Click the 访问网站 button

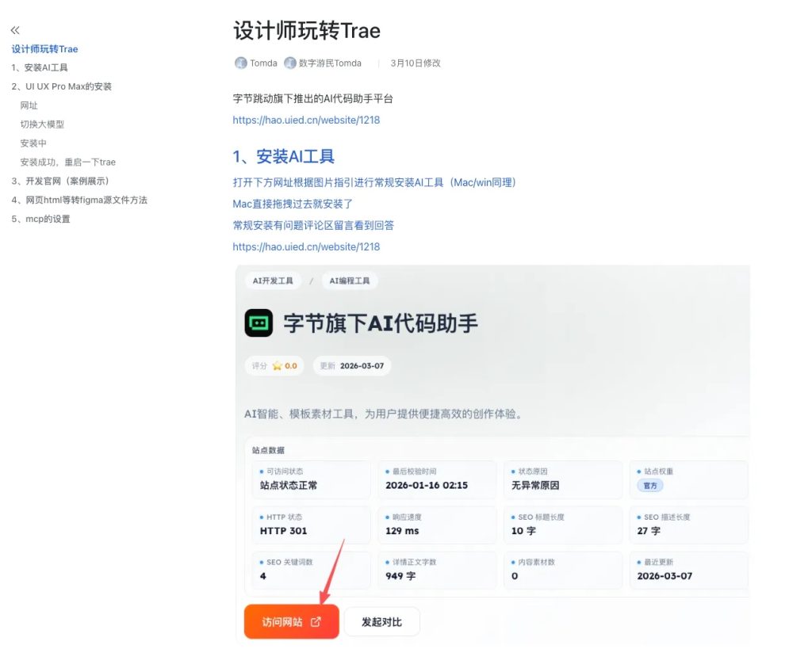(x=291, y=621)
